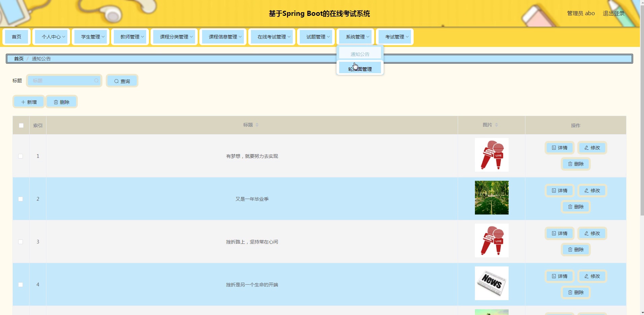Select 通知公告 in the 系统管理 submenu
Viewport: 644px width, 315px height.
pyautogui.click(x=360, y=54)
